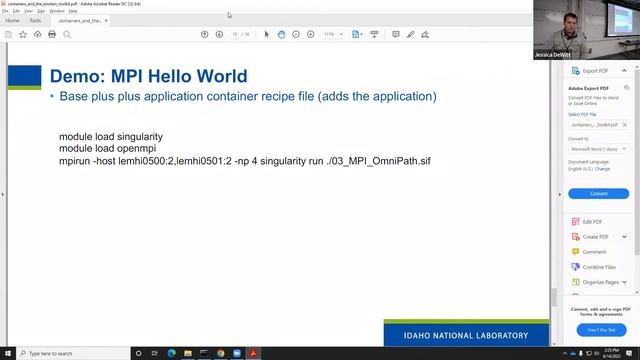Click the Export PDF tool icon

pyautogui.click(x=576, y=71)
